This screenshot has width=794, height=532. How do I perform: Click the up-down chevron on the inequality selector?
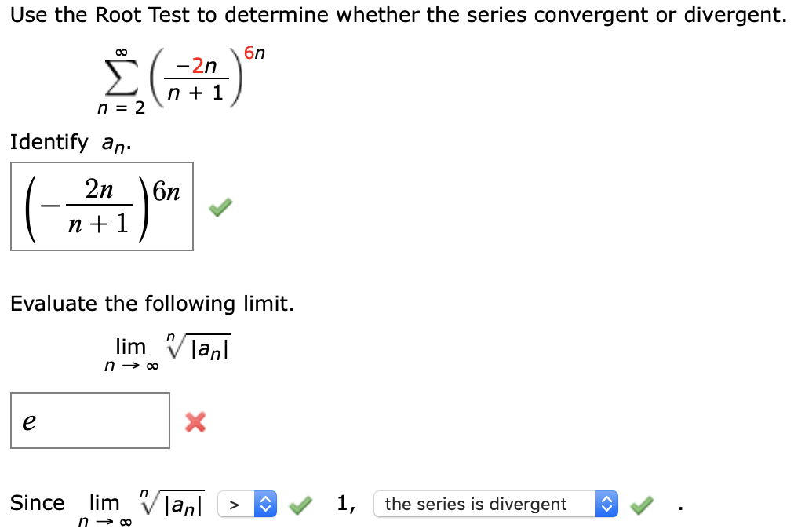click(x=267, y=504)
